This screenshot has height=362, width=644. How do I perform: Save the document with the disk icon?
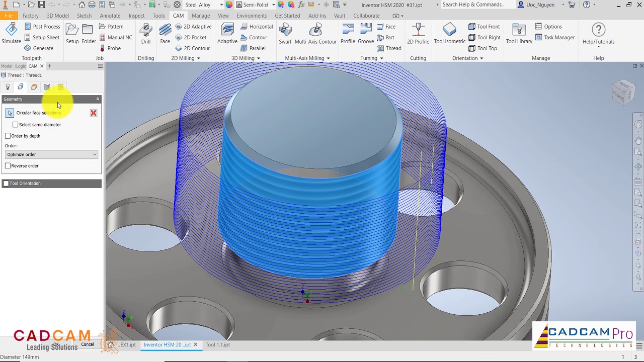point(41,5)
